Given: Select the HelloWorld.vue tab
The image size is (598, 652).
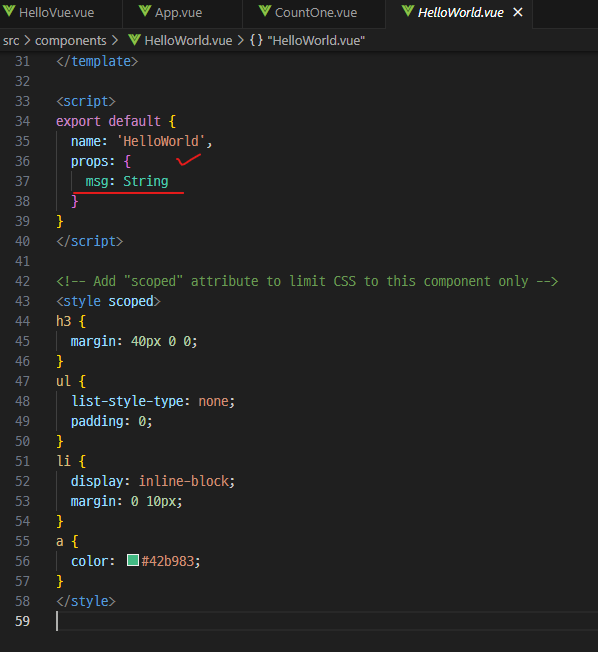Looking at the screenshot, I should pos(460,12).
